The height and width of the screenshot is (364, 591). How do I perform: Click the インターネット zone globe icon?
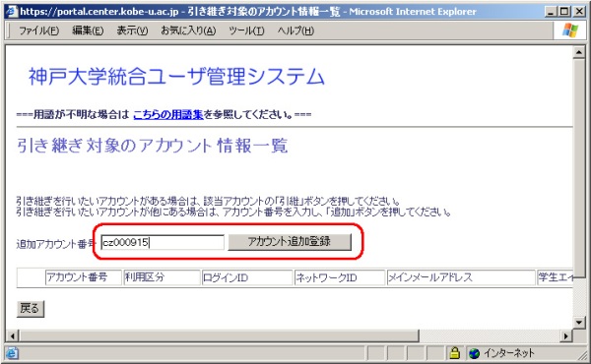click(474, 353)
